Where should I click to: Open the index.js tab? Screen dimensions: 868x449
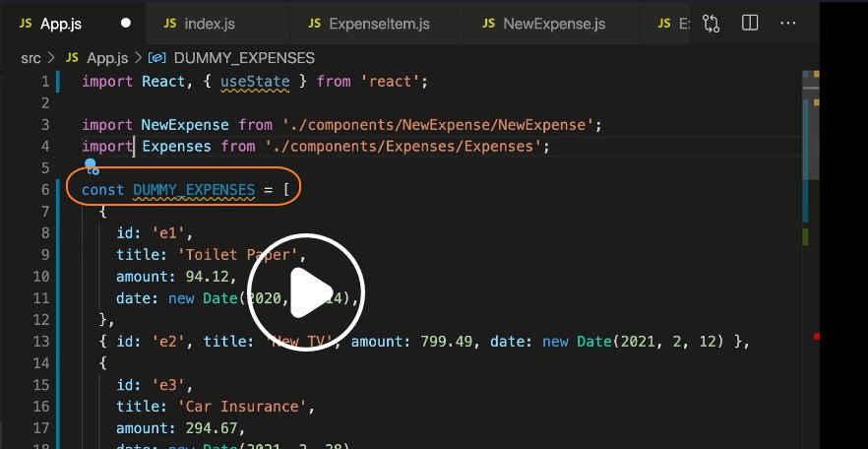click(x=217, y=24)
